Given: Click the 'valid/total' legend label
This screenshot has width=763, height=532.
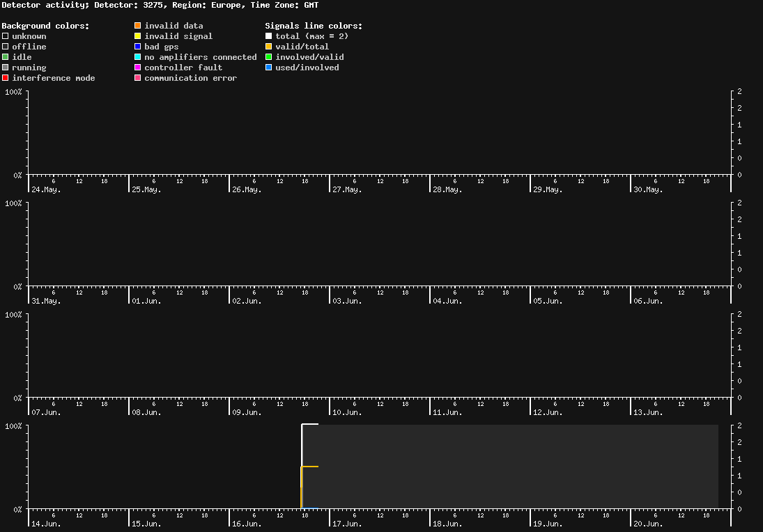Looking at the screenshot, I should coord(302,47).
